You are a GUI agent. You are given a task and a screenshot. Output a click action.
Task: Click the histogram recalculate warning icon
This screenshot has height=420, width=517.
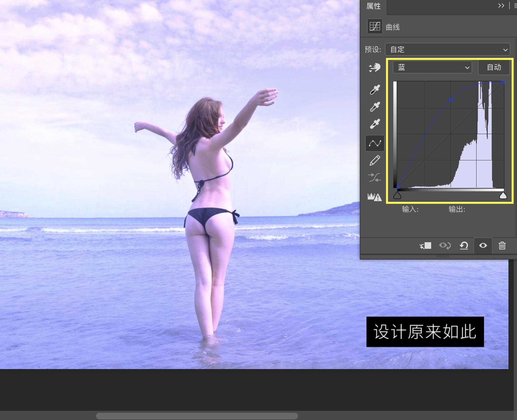coord(375,197)
